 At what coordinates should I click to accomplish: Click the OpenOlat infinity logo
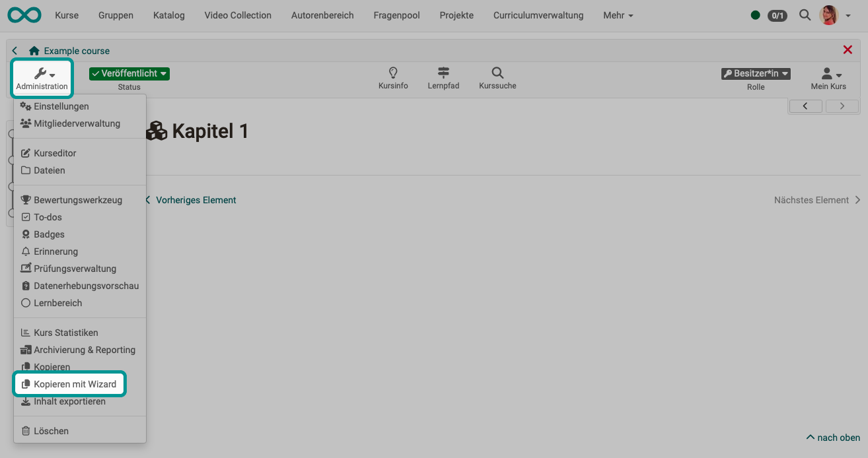[x=24, y=15]
